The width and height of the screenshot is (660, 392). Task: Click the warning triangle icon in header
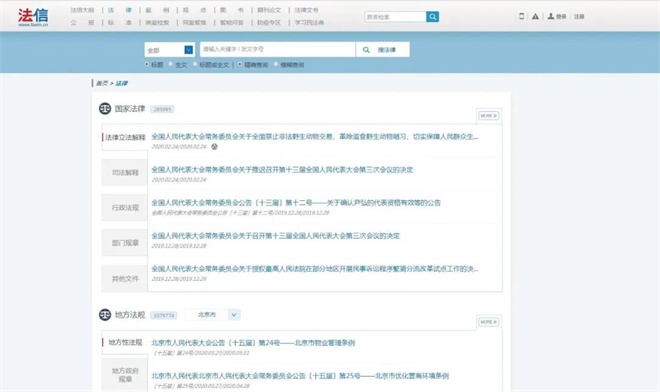[535, 16]
